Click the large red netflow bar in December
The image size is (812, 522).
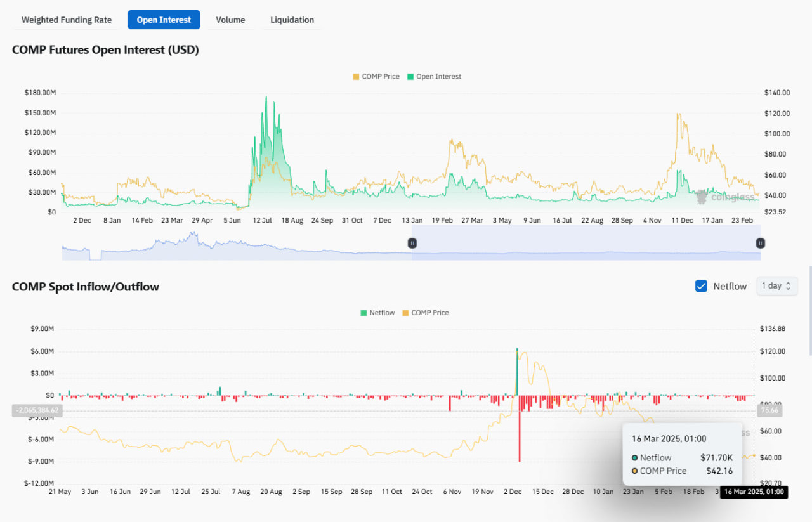[520, 428]
